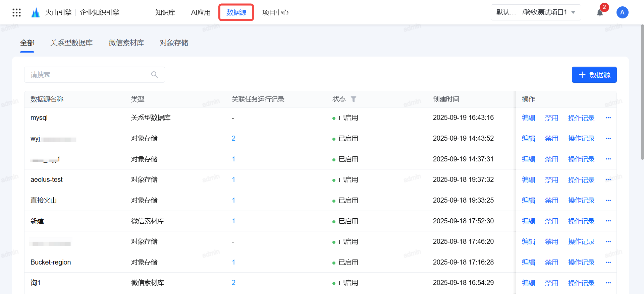Click the add 数据源 button

pyautogui.click(x=594, y=75)
